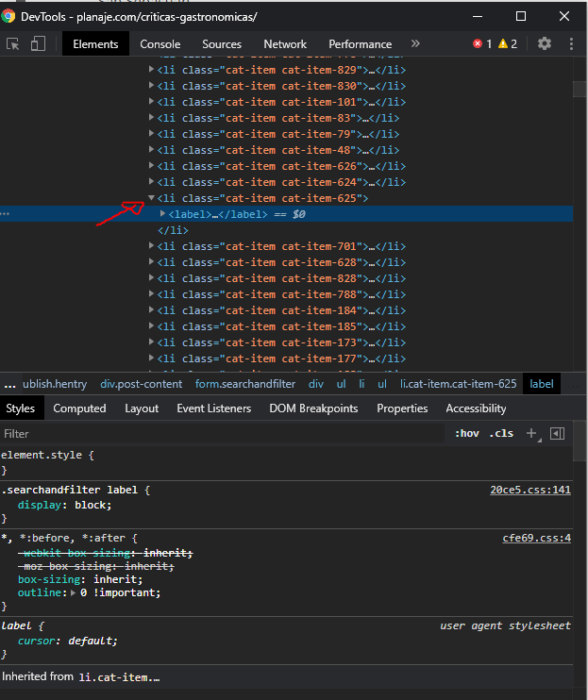Screen dimensions: 588x700
Task: Select div.post-content in the breadcrumb
Action: [x=141, y=384]
